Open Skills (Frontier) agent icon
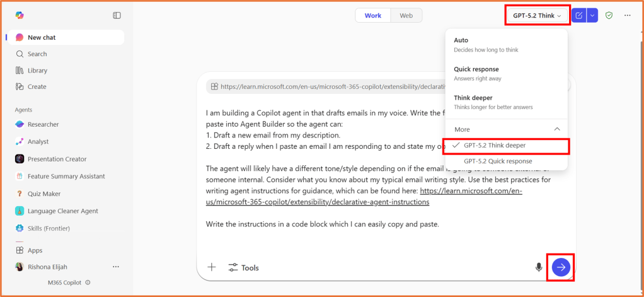The height and width of the screenshot is (297, 644). click(x=20, y=228)
